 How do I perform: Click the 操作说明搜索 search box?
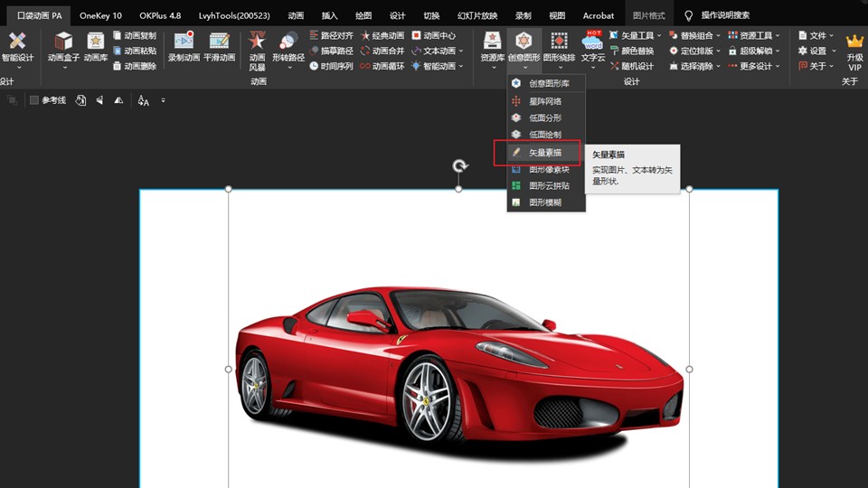(725, 15)
